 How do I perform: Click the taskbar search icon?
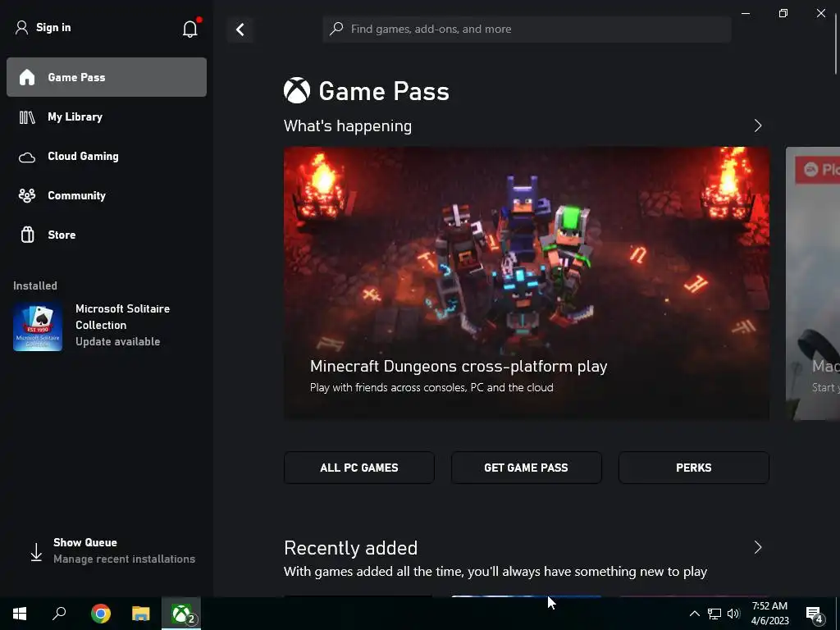coord(59,614)
